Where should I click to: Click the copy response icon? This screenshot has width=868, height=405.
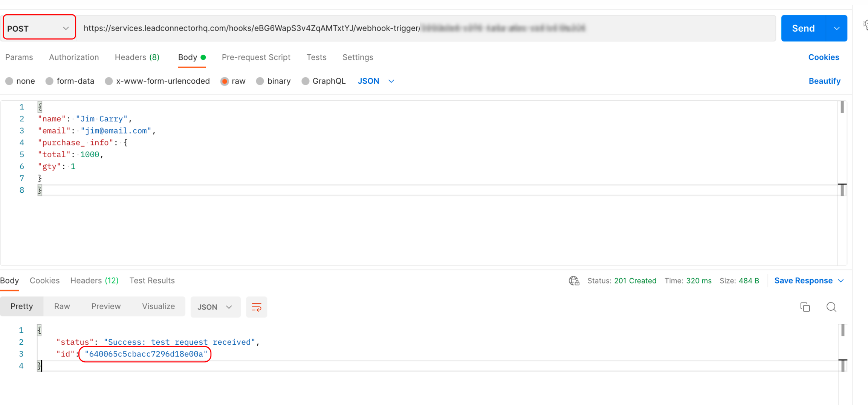805,307
